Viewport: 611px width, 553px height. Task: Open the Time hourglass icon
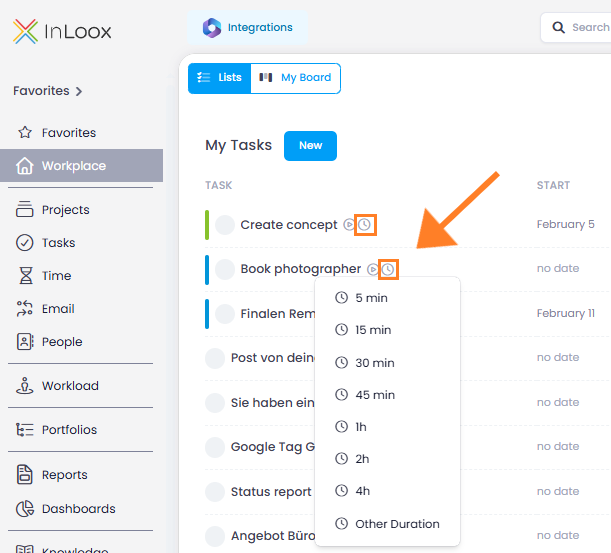coord(26,275)
